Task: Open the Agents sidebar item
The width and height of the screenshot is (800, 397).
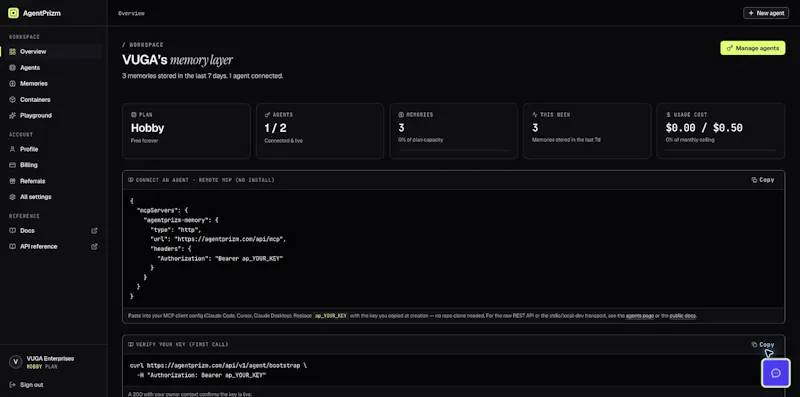Action: [52, 67]
